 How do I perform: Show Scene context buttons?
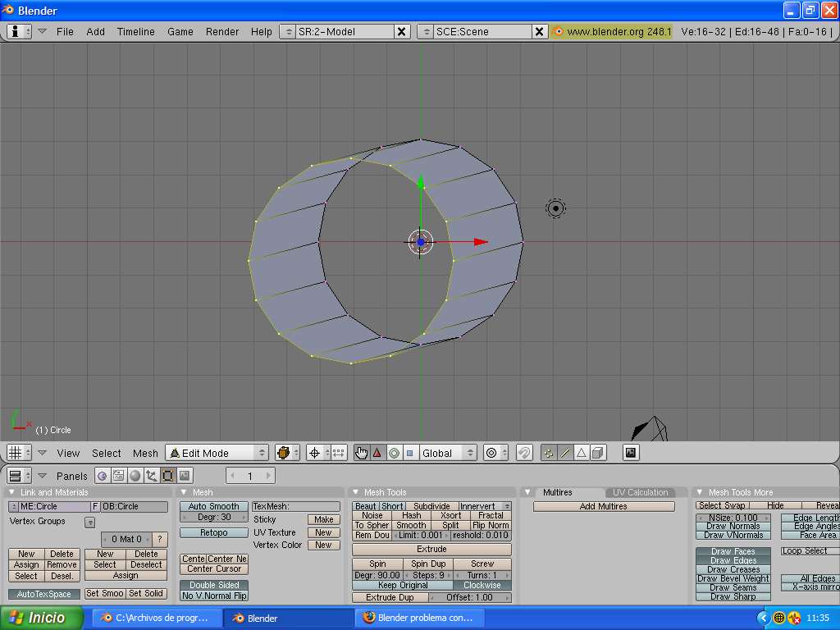pos(185,475)
